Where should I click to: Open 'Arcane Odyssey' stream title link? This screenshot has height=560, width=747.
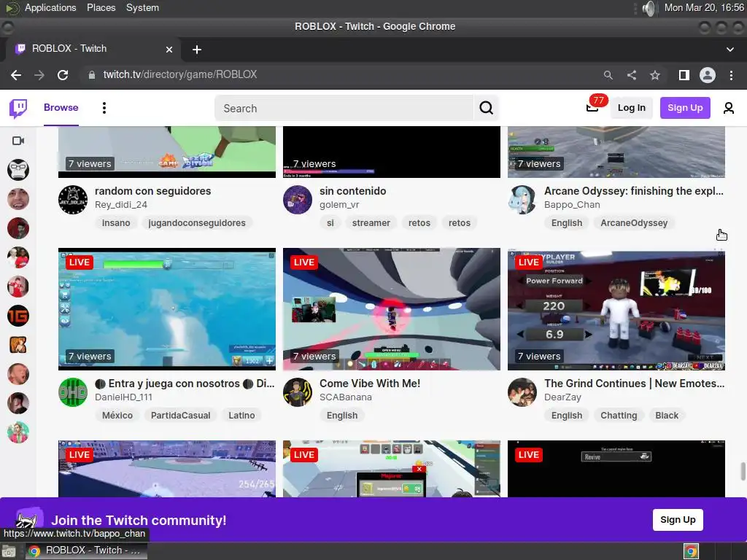click(634, 191)
